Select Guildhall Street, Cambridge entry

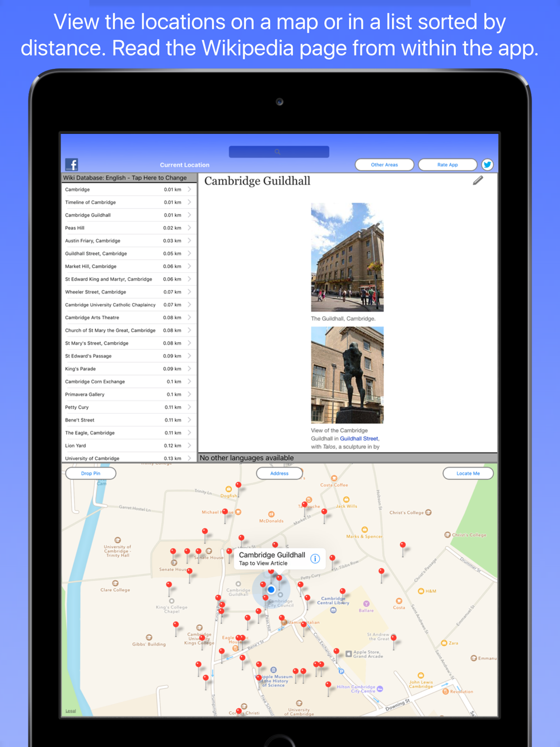129,254
